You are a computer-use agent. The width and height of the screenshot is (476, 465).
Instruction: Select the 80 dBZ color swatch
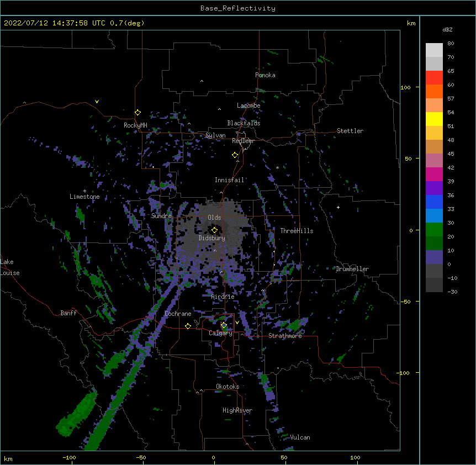(x=434, y=50)
